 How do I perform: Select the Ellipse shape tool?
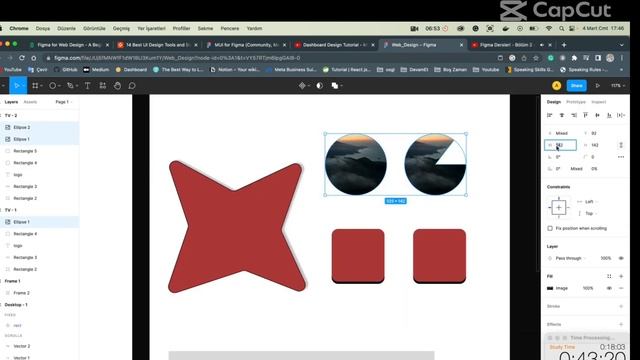pos(52,86)
